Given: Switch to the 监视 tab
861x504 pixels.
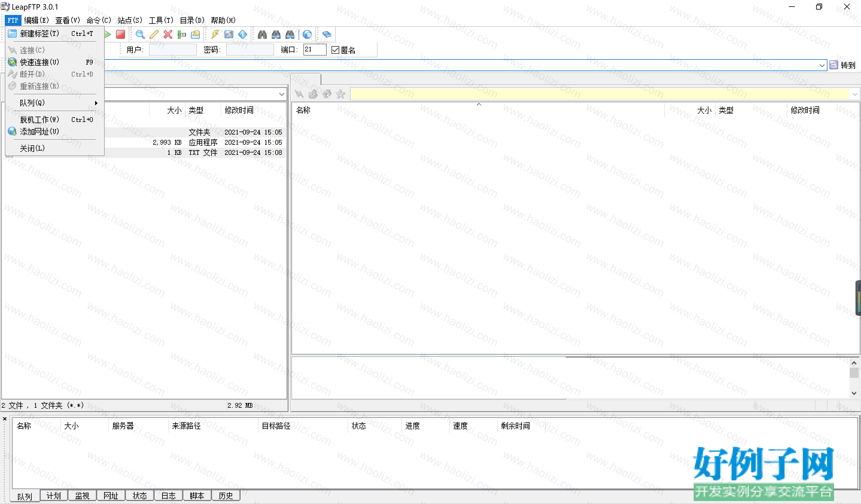Looking at the screenshot, I should click(x=82, y=495).
